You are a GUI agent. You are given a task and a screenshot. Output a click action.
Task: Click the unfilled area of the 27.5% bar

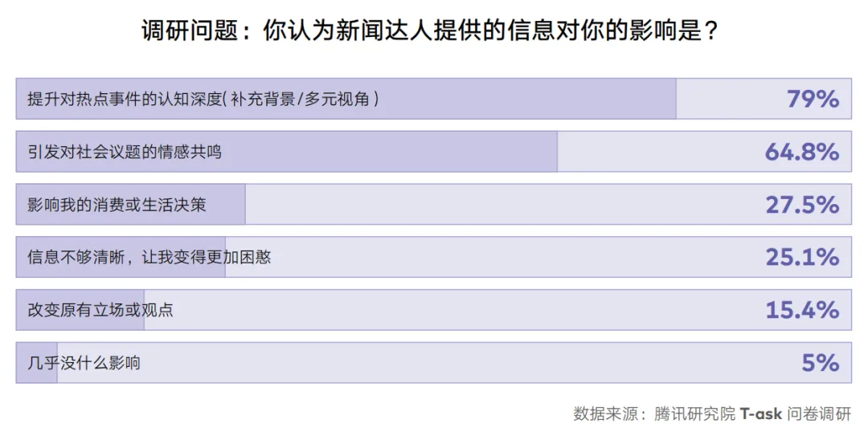548,205
